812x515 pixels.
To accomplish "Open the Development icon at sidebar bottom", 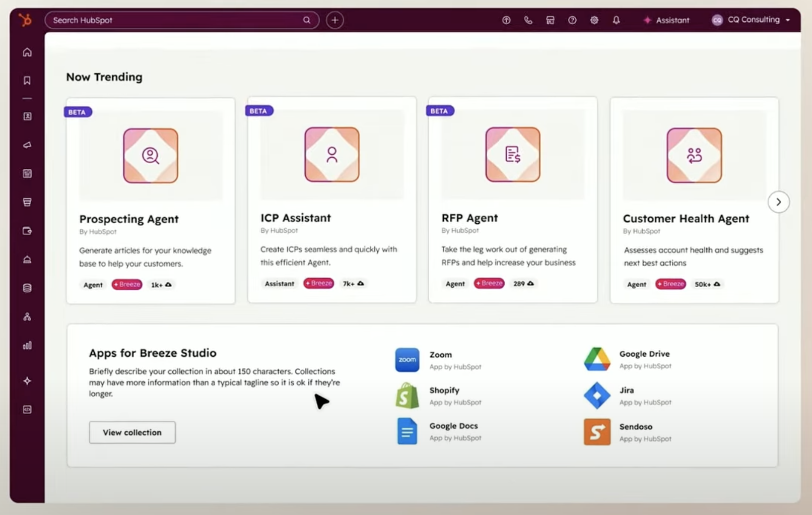I will click(27, 410).
